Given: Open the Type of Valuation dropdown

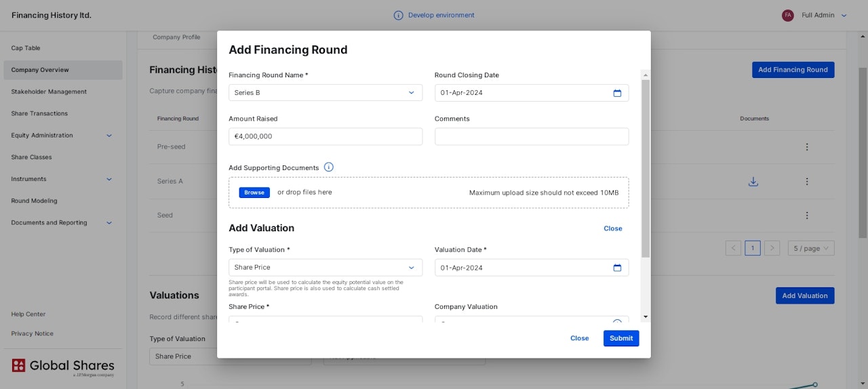Looking at the screenshot, I should [411, 268].
